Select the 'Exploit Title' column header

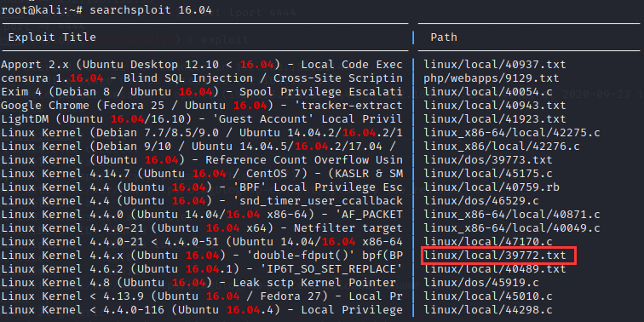(52, 37)
